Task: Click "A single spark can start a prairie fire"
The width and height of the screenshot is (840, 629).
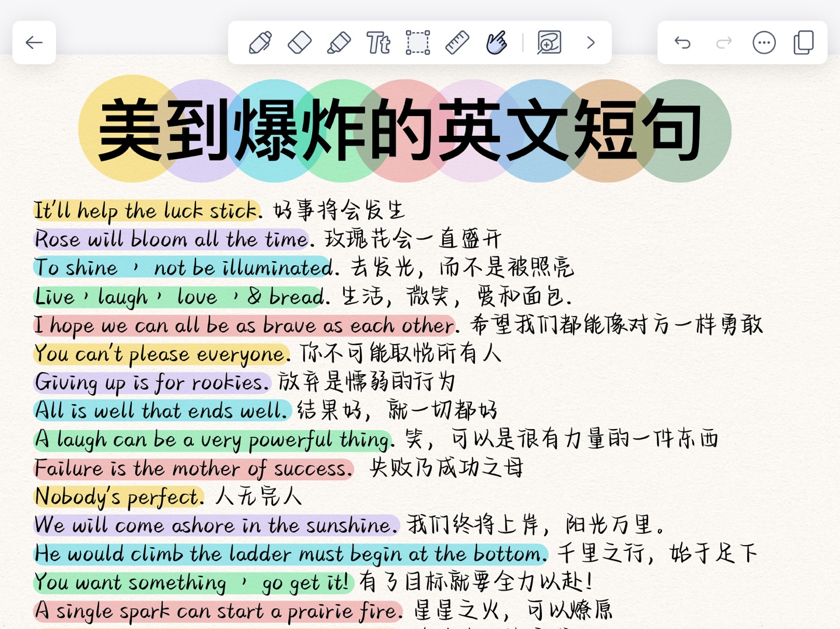Action: pyautogui.click(x=218, y=610)
